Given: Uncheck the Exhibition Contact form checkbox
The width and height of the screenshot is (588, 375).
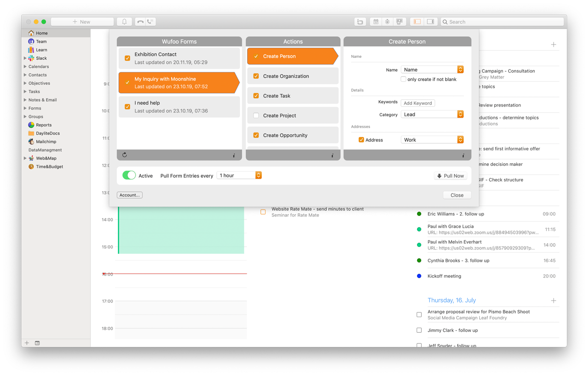Looking at the screenshot, I should coord(127,58).
